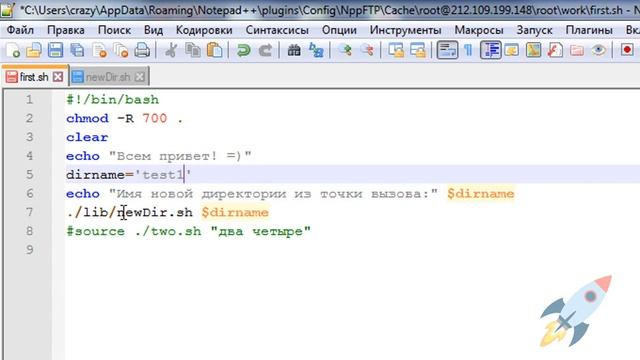Open the Файл menu
Viewport: 640px width, 360px height.
pos(20,30)
